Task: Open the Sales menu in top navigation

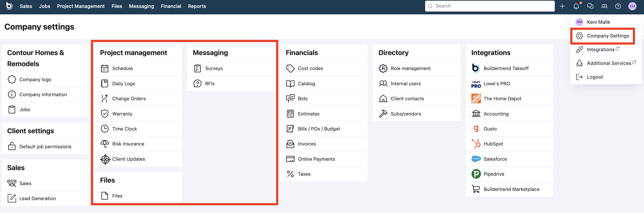Action: coord(26,6)
